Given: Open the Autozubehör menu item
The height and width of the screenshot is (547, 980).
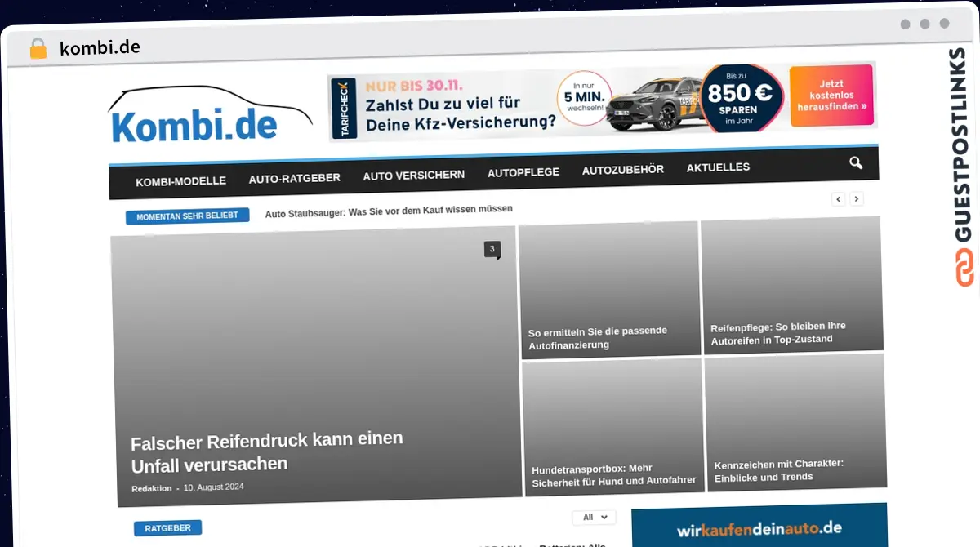Looking at the screenshot, I should coord(622,170).
